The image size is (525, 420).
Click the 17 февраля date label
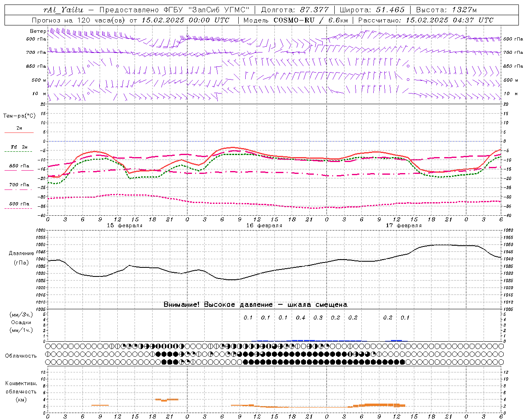[404, 226]
